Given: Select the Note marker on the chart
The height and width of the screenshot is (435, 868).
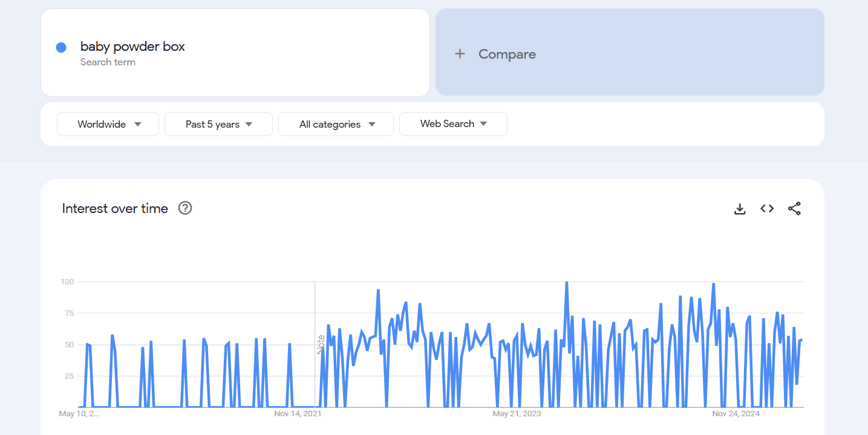Looking at the screenshot, I should pyautogui.click(x=321, y=344).
